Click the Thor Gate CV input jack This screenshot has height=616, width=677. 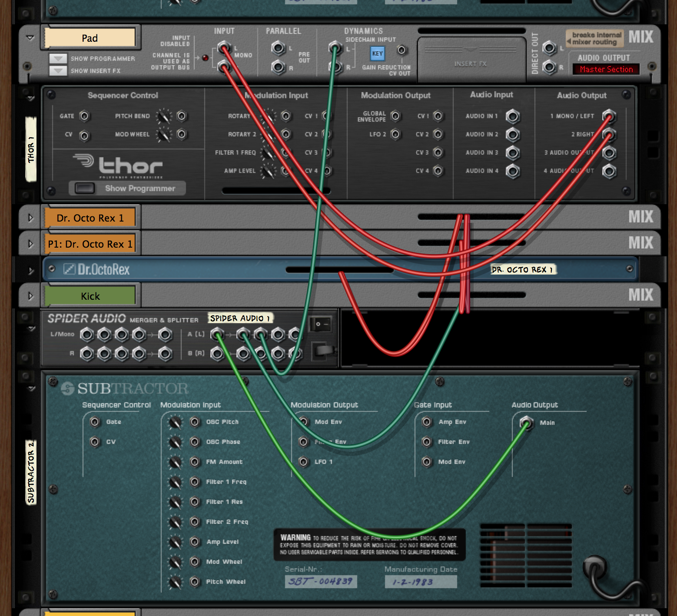[x=84, y=116]
